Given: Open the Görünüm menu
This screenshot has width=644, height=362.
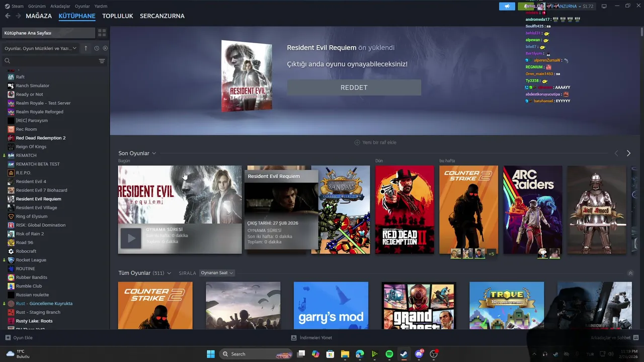Looking at the screenshot, I should coord(37,6).
